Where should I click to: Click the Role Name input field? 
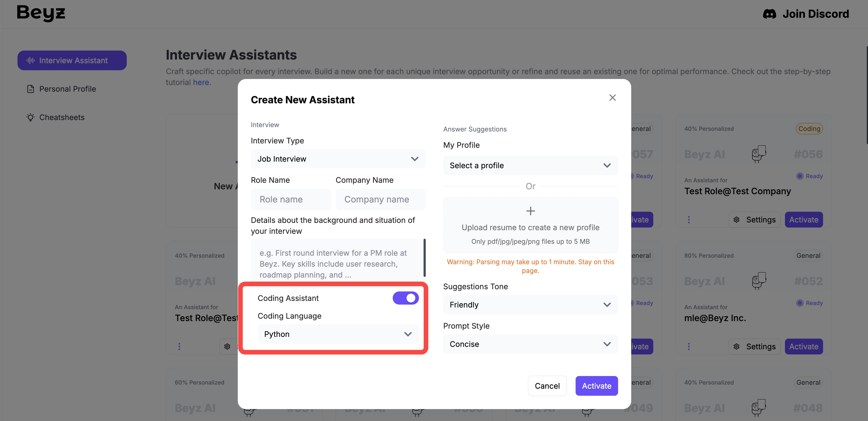[291, 199]
